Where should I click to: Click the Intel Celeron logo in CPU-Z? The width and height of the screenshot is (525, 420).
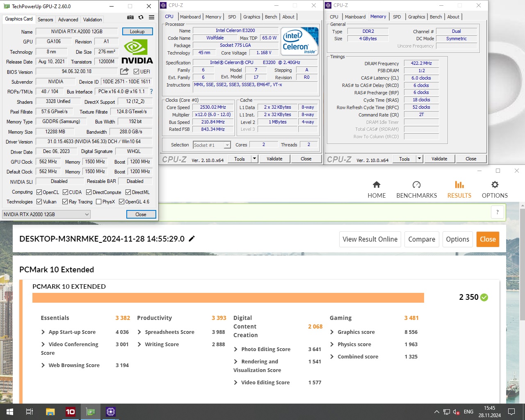tap(299, 41)
